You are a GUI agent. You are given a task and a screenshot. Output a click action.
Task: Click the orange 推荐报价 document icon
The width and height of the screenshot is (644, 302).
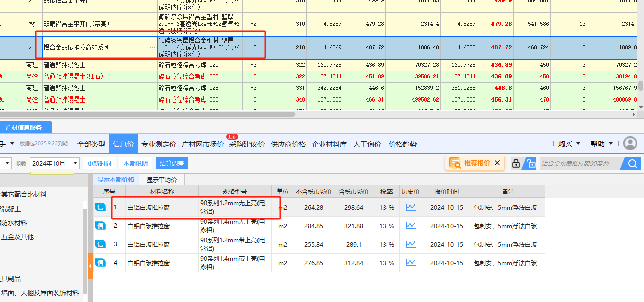point(455,163)
